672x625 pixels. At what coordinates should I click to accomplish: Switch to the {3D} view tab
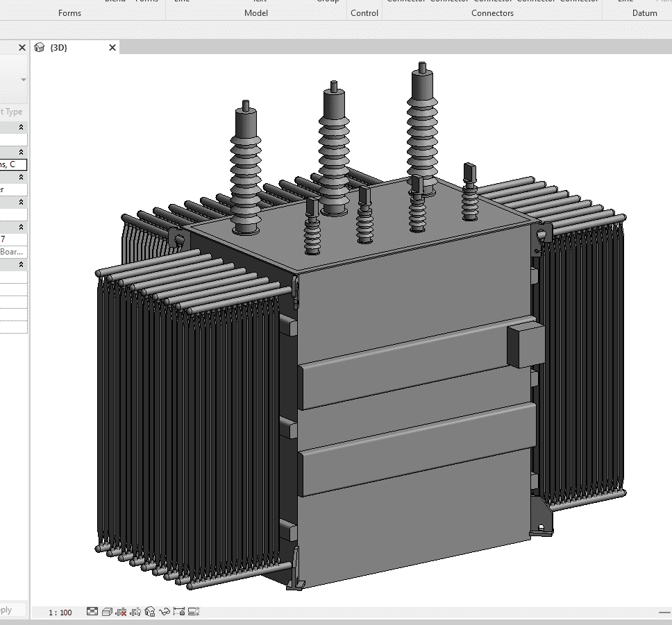59,47
